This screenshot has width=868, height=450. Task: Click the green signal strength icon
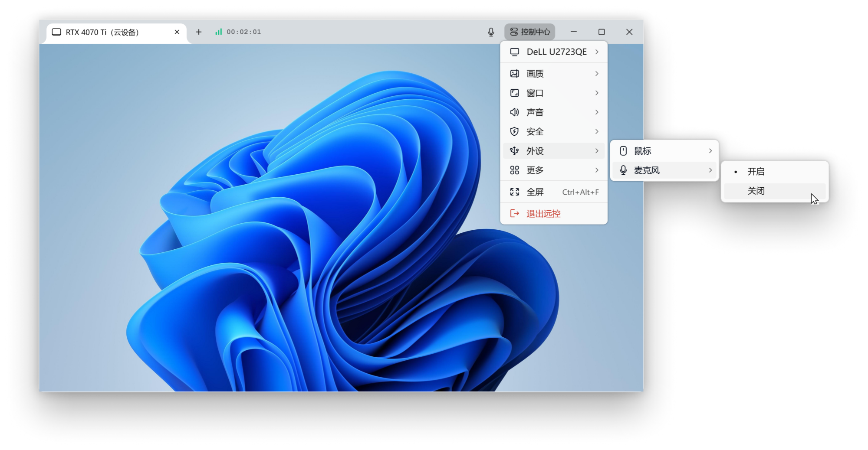coord(219,32)
